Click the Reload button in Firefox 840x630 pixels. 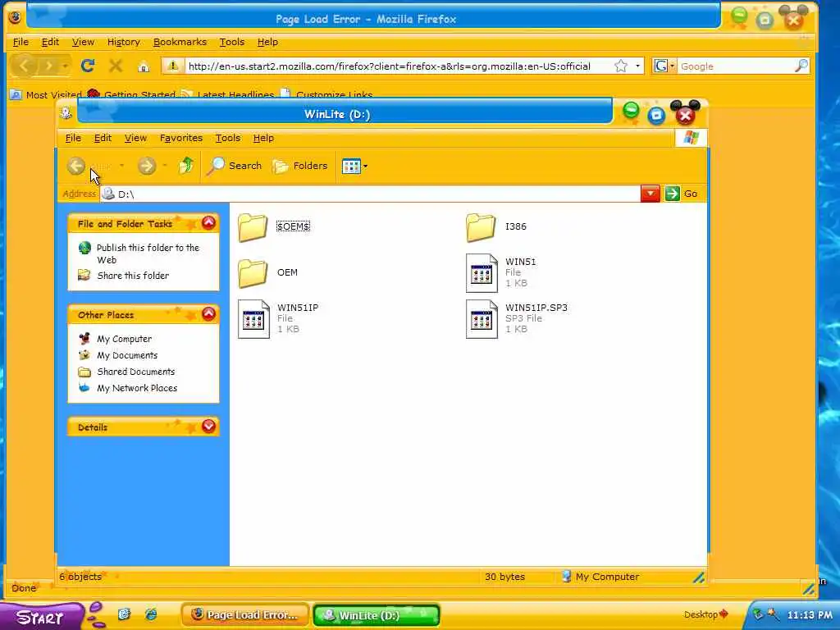[88, 66]
